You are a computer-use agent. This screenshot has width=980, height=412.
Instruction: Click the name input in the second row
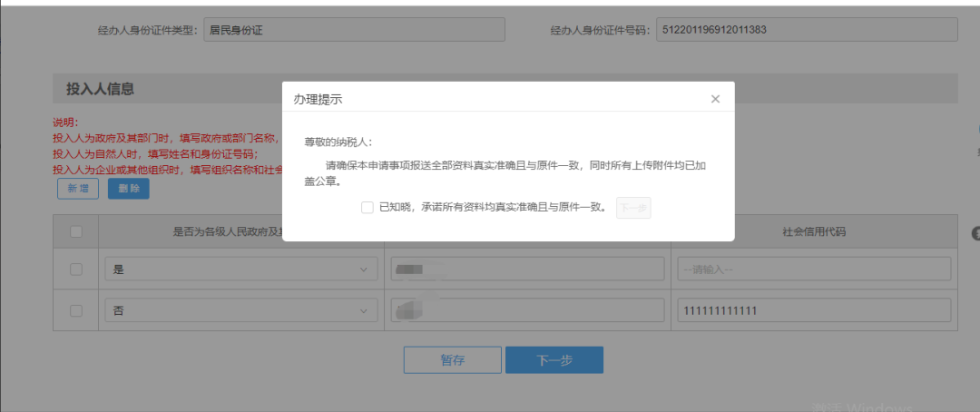526,311
